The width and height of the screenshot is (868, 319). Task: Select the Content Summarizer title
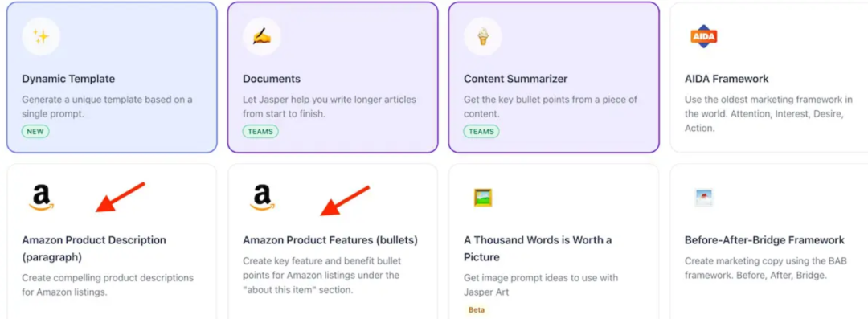[516, 79]
